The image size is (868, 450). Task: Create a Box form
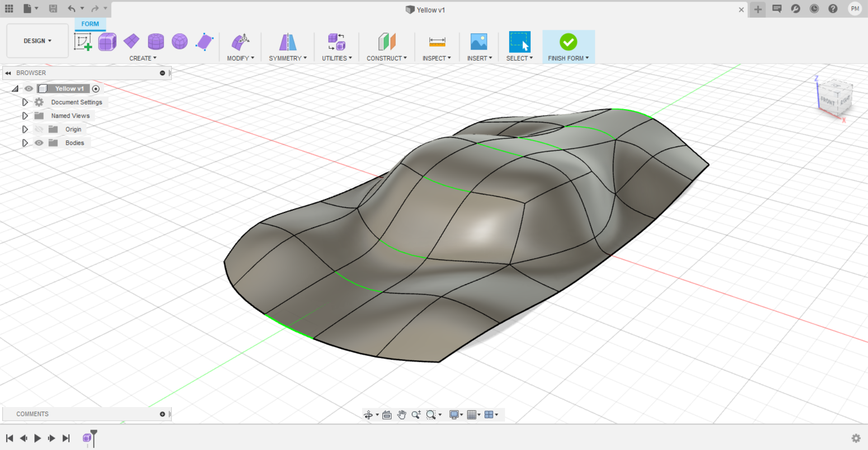(x=107, y=42)
